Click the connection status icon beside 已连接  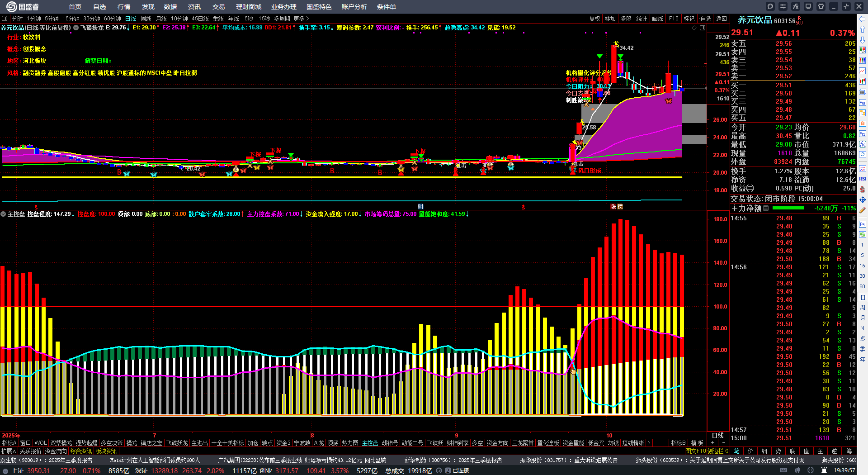click(448, 470)
